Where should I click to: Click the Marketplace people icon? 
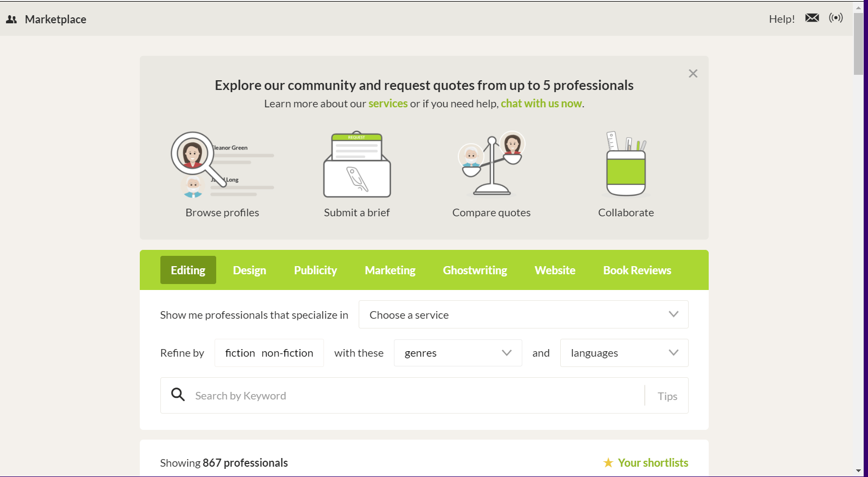click(11, 20)
